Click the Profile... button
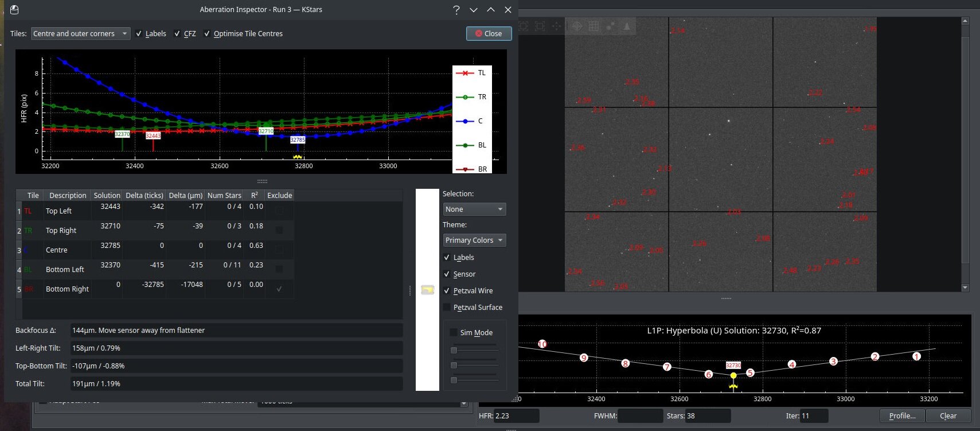Screen dimensions: 980x431 [x=902, y=416]
